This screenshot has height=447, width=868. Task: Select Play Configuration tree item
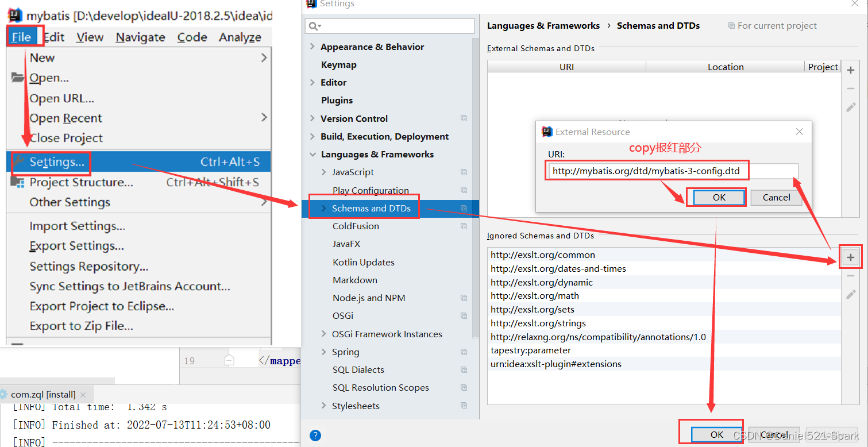pyautogui.click(x=371, y=190)
